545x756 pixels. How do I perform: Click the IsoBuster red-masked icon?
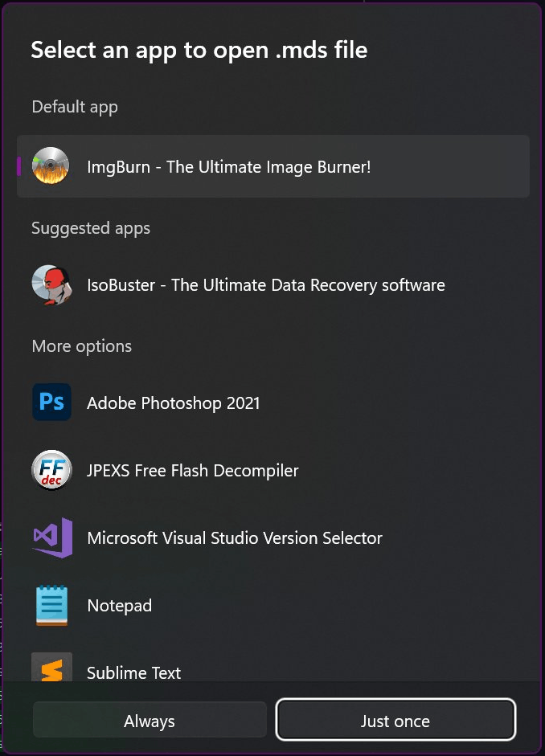click(51, 284)
